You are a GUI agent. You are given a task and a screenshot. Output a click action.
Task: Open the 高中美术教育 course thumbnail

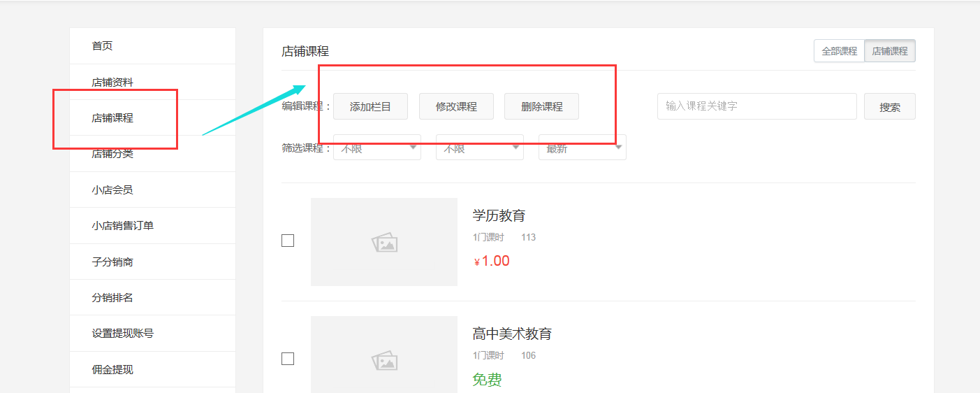coord(384,355)
